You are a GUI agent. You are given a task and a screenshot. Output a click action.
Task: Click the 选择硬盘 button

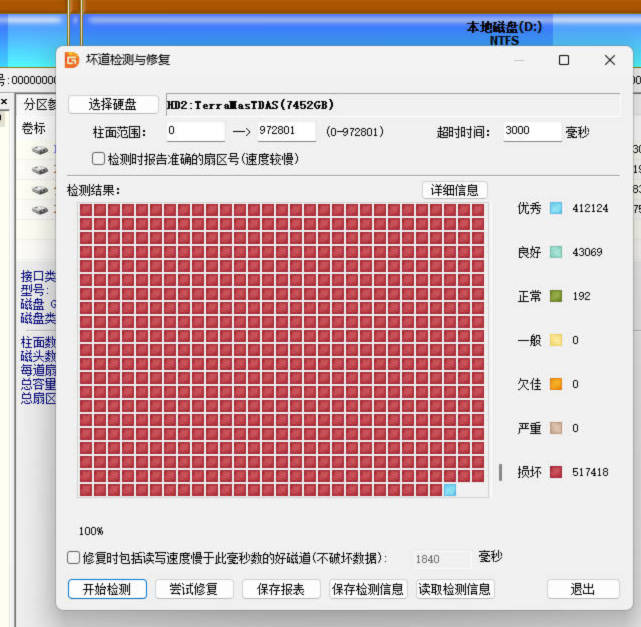(113, 105)
